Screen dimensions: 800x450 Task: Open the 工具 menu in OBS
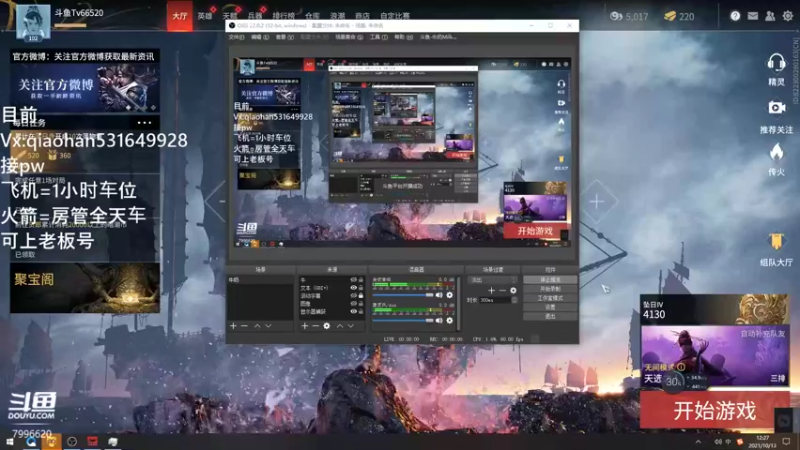tap(378, 37)
